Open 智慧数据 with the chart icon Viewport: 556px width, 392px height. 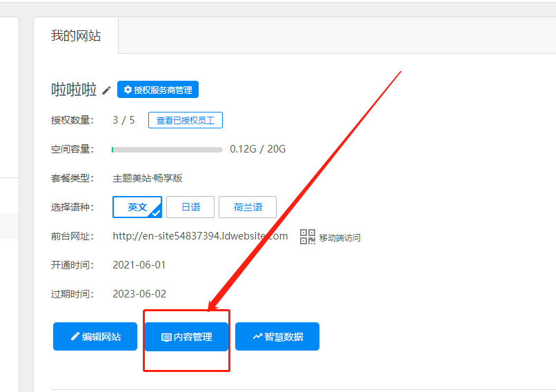click(x=277, y=337)
